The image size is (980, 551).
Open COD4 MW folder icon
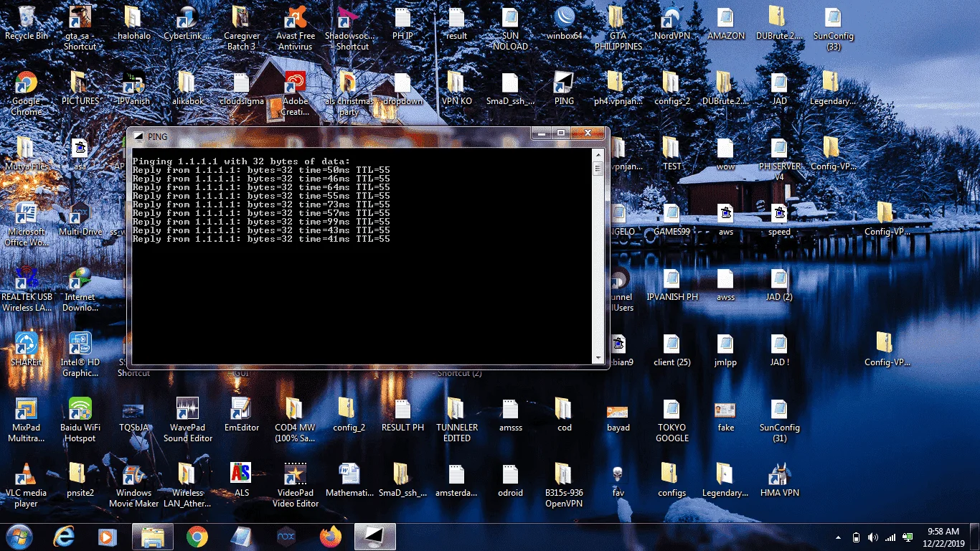pyautogui.click(x=296, y=420)
